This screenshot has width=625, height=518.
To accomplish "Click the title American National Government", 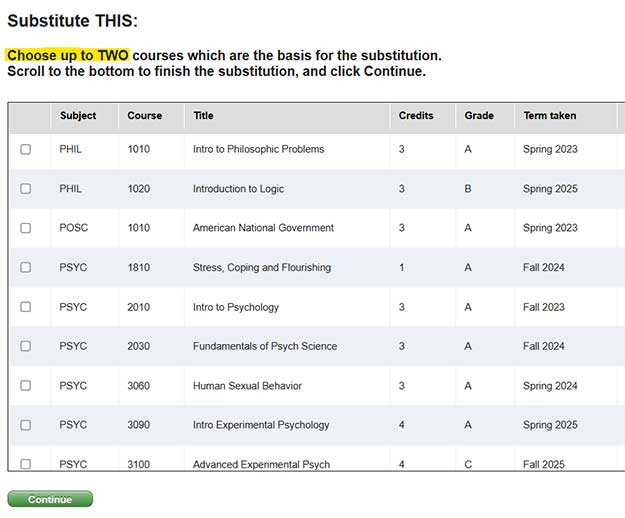I will click(263, 228).
